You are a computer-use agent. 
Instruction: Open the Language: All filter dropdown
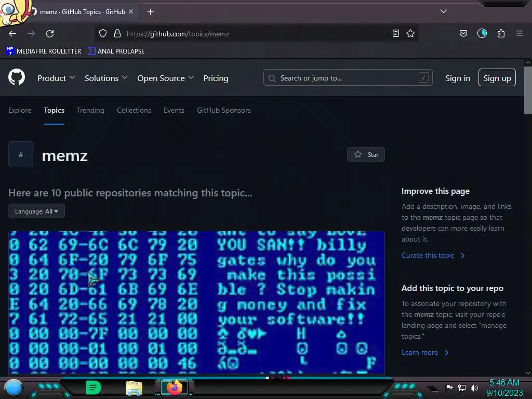click(x=36, y=211)
